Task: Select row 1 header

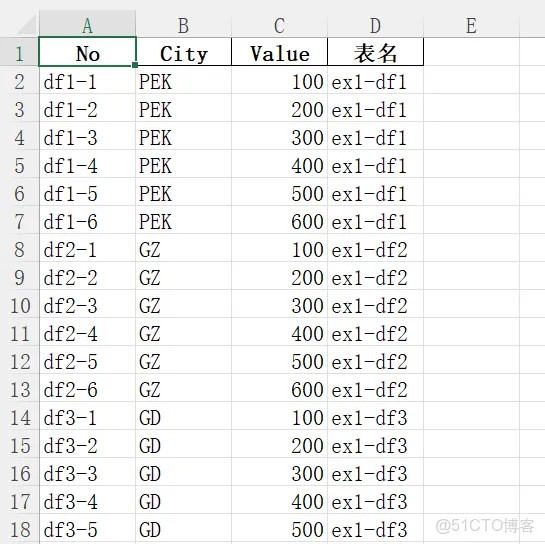Action: click(19, 52)
